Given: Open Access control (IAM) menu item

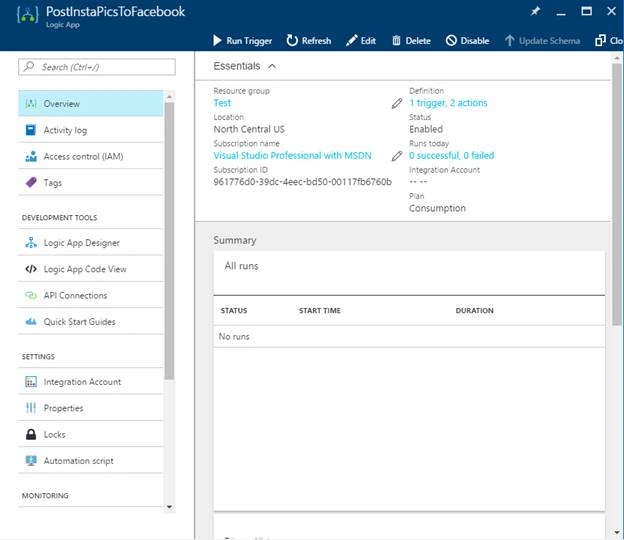Looking at the screenshot, I should coord(91,156).
